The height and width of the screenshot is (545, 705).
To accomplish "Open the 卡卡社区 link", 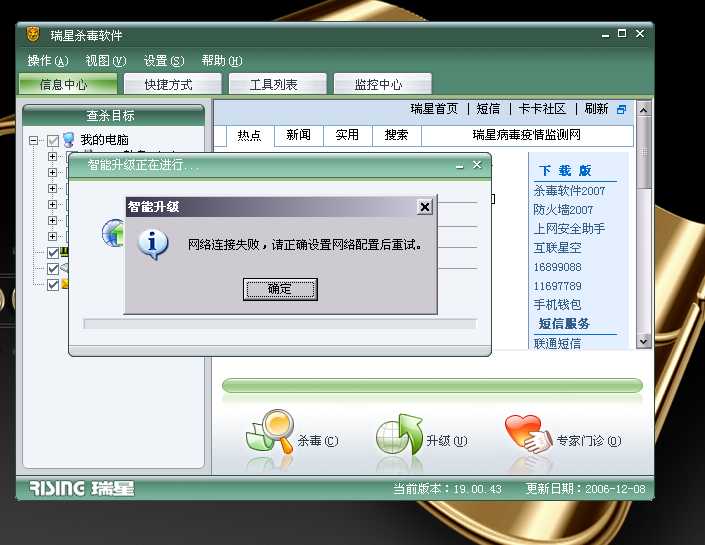I will [542, 109].
